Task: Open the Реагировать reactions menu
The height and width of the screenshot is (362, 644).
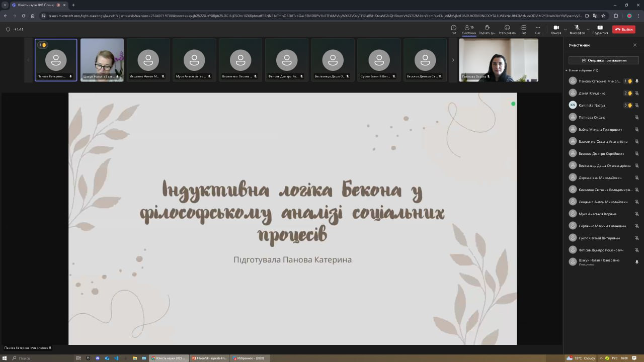Action: [x=507, y=29]
